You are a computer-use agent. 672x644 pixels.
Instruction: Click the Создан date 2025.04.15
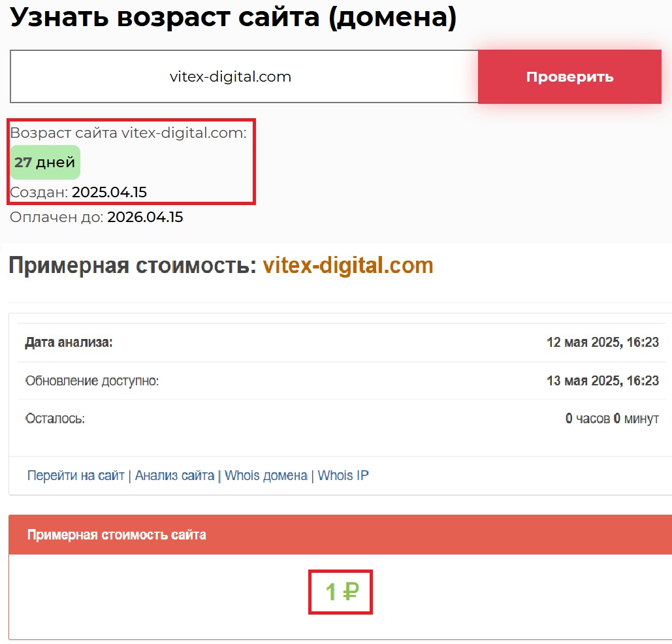[x=109, y=192]
